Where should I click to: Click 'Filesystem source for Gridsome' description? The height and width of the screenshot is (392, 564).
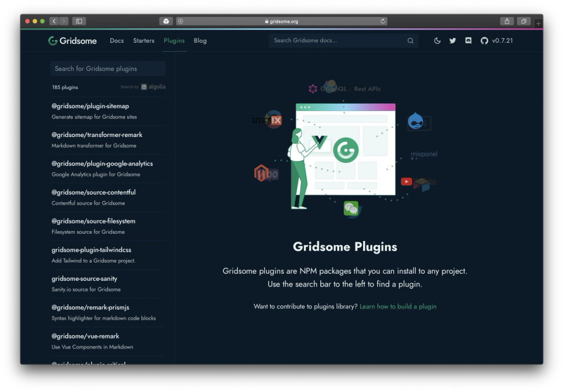[x=88, y=232]
